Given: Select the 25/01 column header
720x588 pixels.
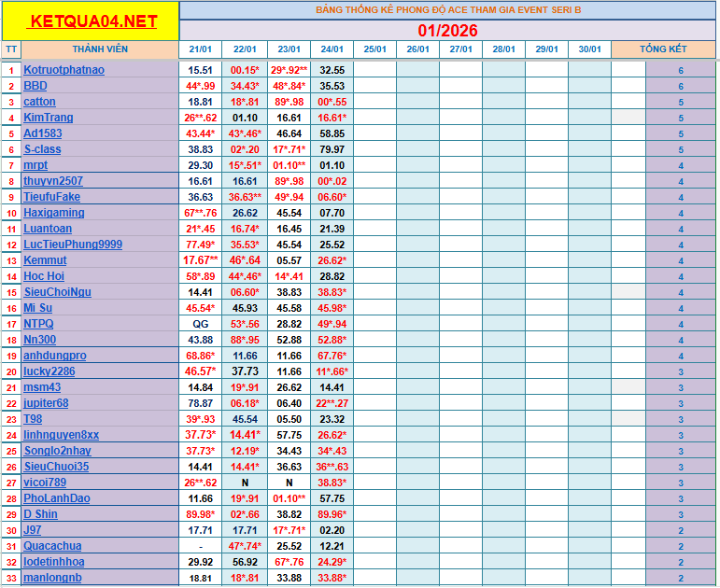Looking at the screenshot, I should click(374, 49).
